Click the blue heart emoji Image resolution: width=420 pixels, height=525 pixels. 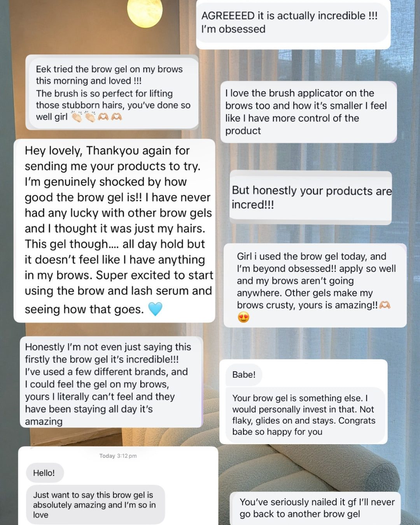155,309
